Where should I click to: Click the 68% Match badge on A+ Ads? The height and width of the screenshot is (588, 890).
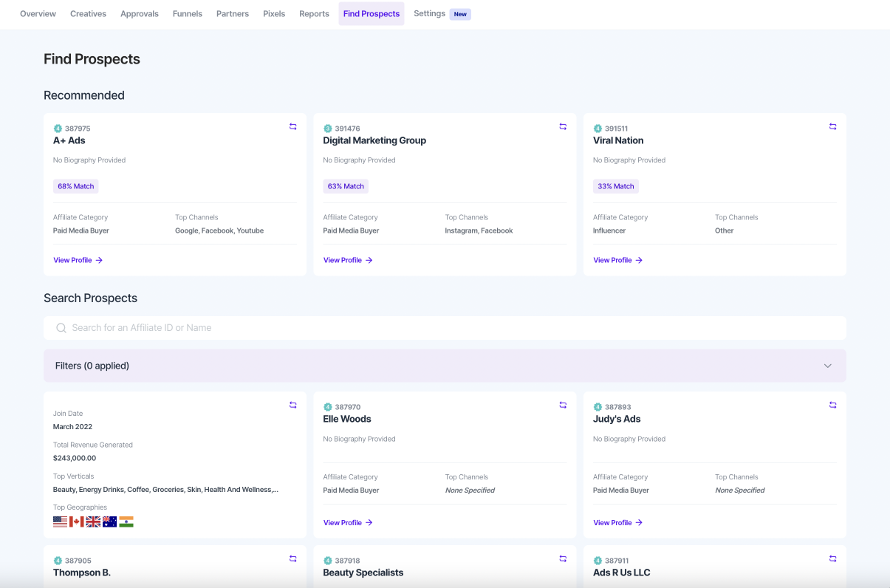pyautogui.click(x=75, y=186)
